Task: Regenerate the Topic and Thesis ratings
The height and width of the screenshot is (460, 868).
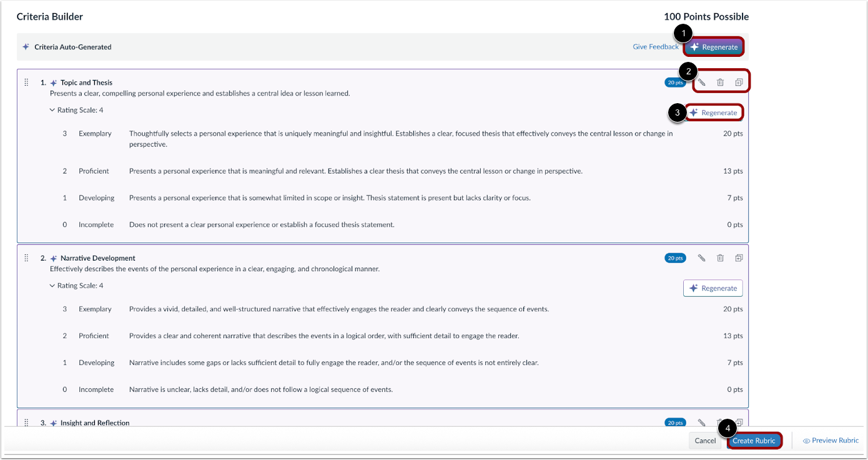Action: tap(713, 112)
